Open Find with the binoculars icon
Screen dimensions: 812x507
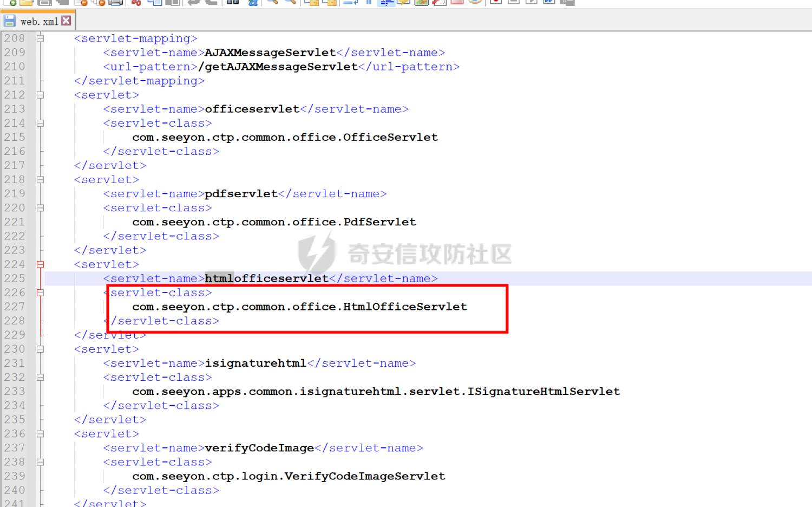point(233,2)
